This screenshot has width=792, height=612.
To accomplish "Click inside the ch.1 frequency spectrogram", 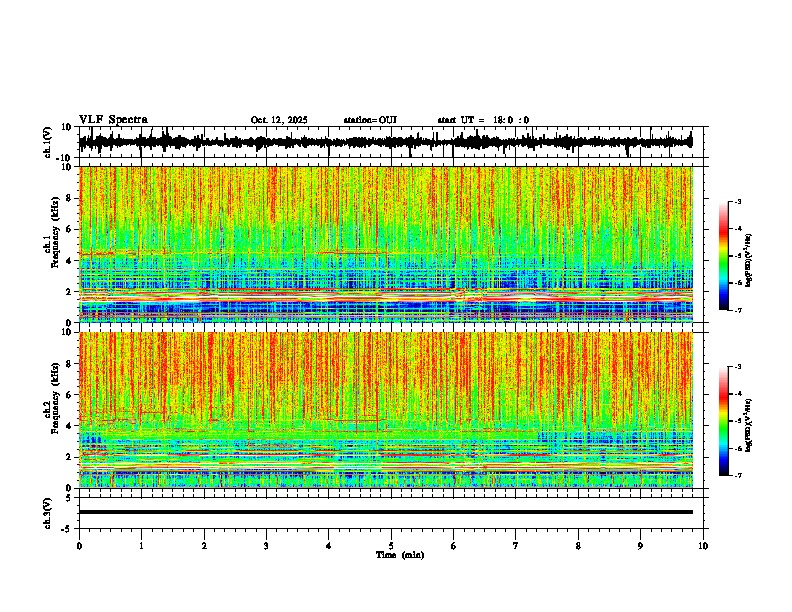I will (x=386, y=244).
